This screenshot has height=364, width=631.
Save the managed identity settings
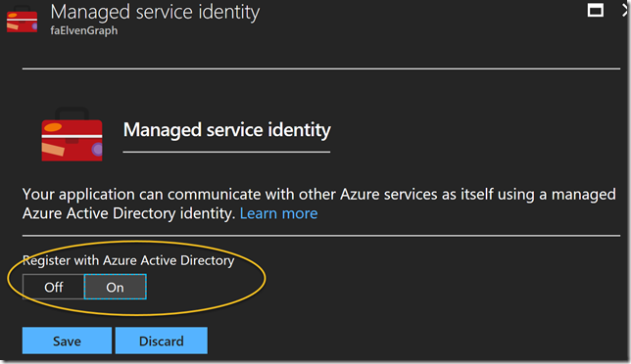pos(67,341)
